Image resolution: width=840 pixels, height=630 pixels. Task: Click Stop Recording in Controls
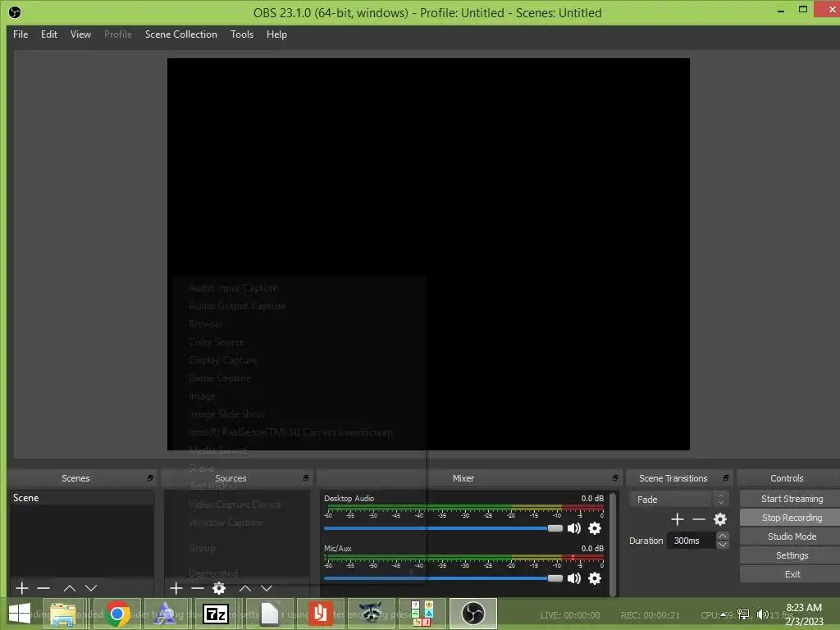[791, 518]
